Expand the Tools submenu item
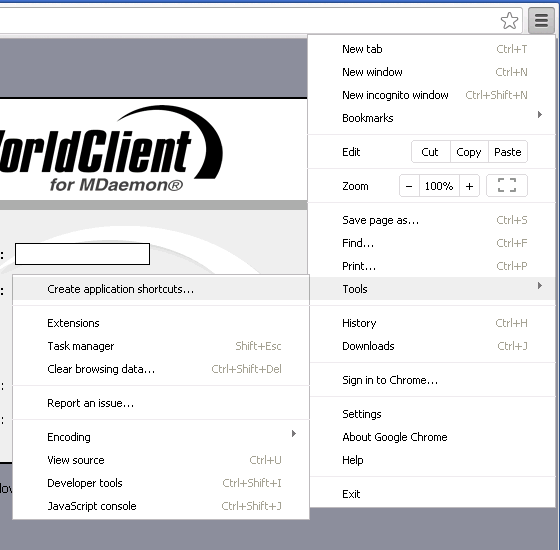This screenshot has height=550, width=560. click(x=431, y=289)
